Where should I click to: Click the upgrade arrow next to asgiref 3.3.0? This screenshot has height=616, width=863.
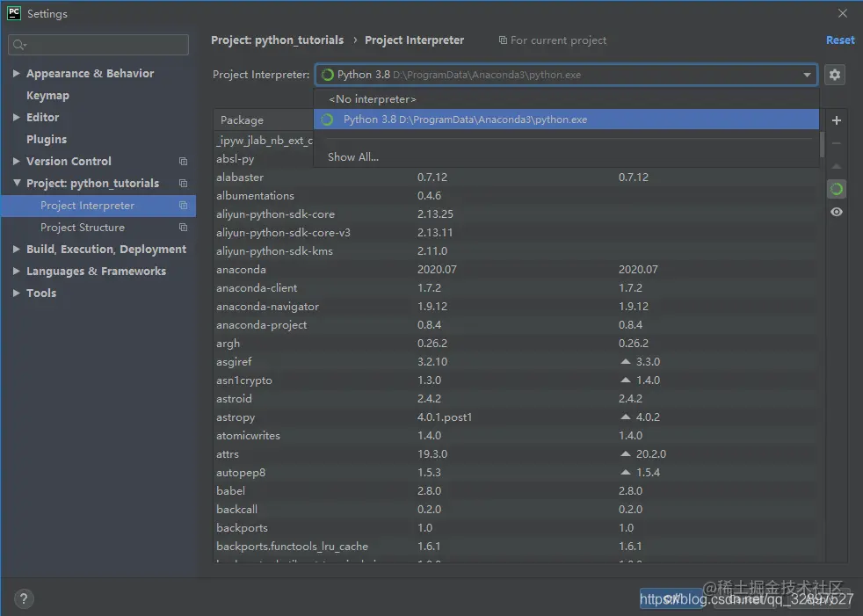click(x=625, y=362)
